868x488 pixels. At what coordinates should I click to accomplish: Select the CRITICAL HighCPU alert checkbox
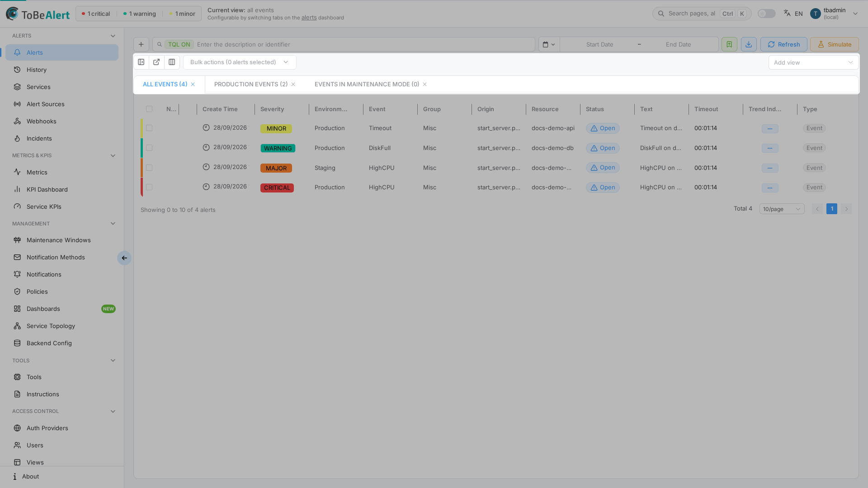149,187
